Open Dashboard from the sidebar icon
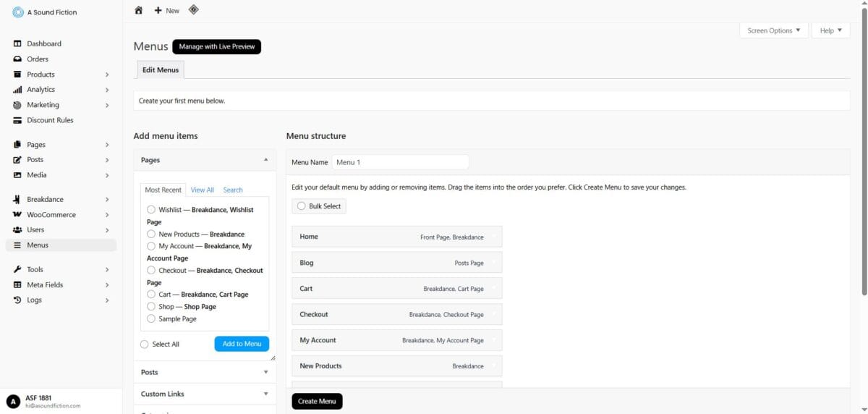 click(17, 43)
